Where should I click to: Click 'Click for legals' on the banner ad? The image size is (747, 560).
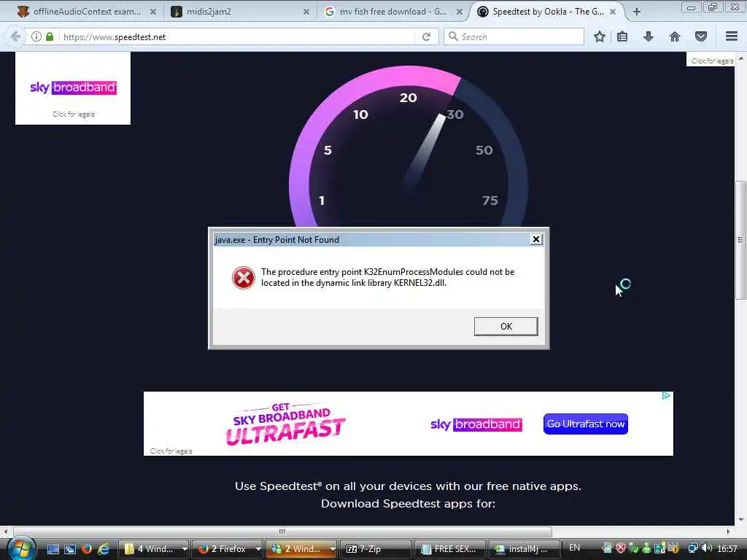tap(171, 451)
